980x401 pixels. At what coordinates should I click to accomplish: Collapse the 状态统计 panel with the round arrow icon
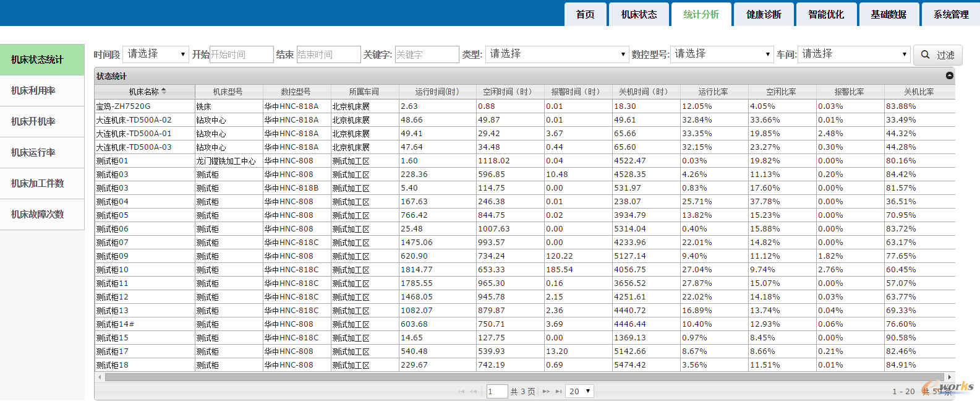[x=950, y=75]
